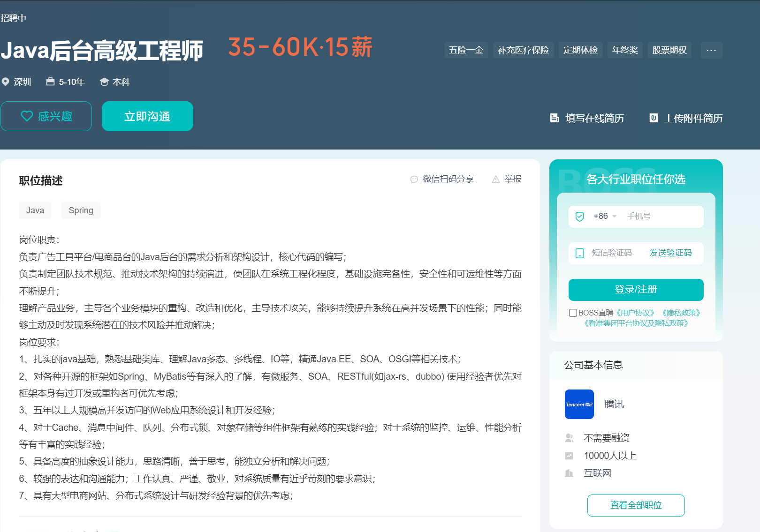The image size is (760, 532).
Task: Click the 公司基本信息 heading
Action: [593, 365]
